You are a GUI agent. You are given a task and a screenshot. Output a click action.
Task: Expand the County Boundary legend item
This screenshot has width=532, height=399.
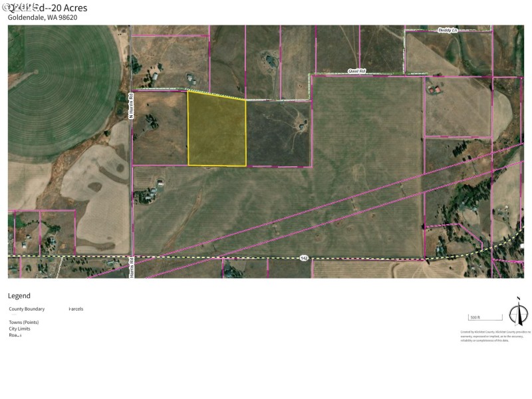(26, 309)
